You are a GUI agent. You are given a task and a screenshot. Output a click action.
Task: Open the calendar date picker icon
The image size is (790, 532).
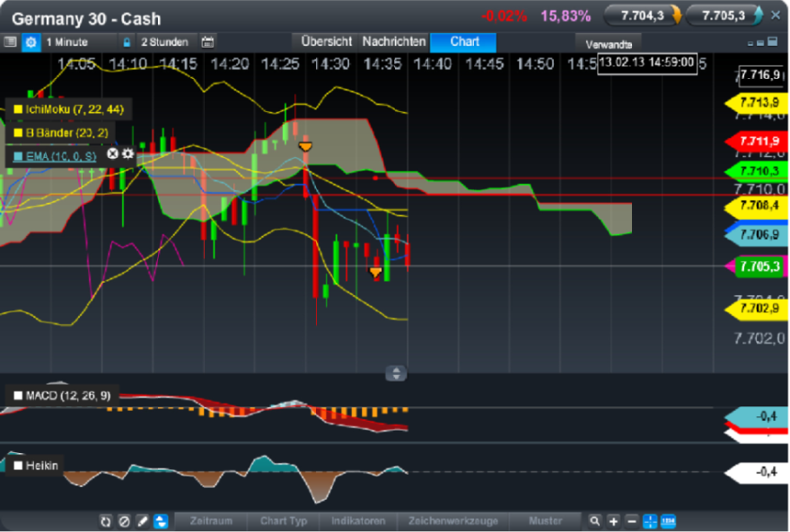pyautogui.click(x=207, y=42)
